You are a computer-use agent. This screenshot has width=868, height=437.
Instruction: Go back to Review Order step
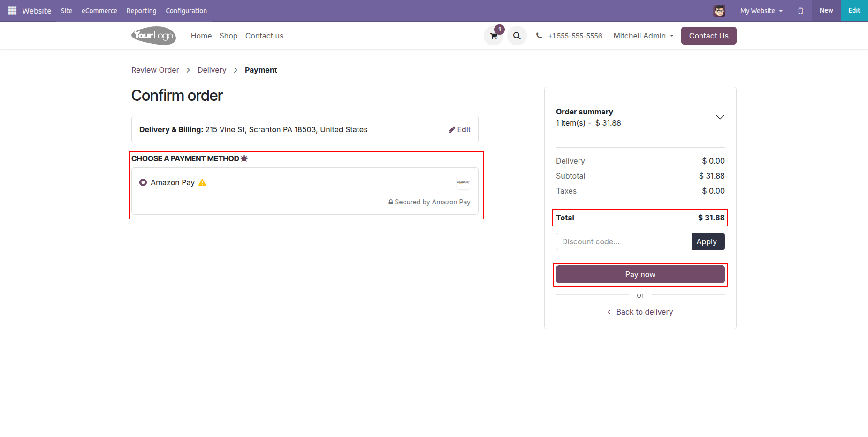point(155,70)
